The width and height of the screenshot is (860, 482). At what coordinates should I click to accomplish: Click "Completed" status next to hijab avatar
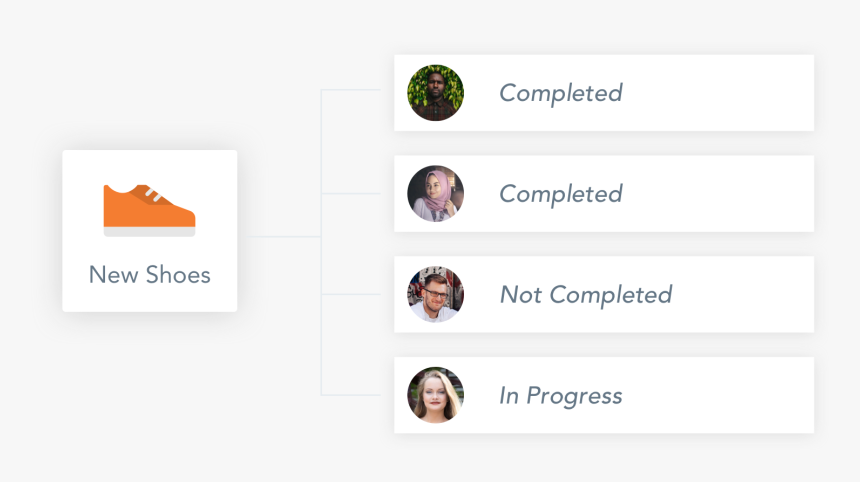pyautogui.click(x=560, y=194)
